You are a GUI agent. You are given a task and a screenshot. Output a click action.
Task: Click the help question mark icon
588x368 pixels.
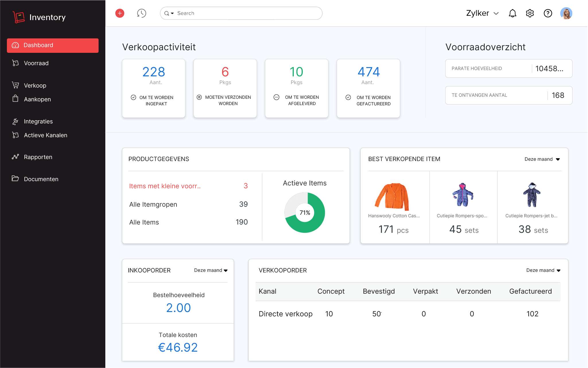548,13
